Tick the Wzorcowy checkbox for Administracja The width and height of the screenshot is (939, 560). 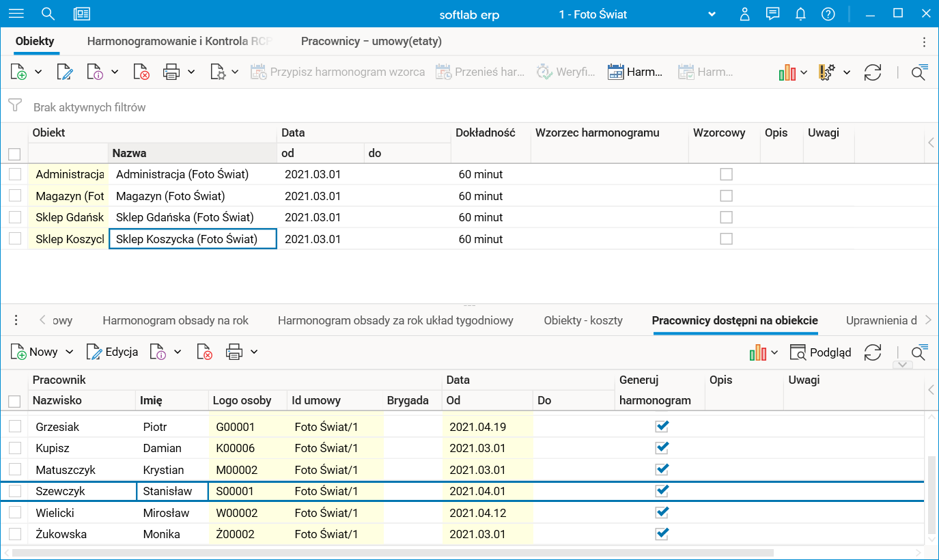pos(726,174)
